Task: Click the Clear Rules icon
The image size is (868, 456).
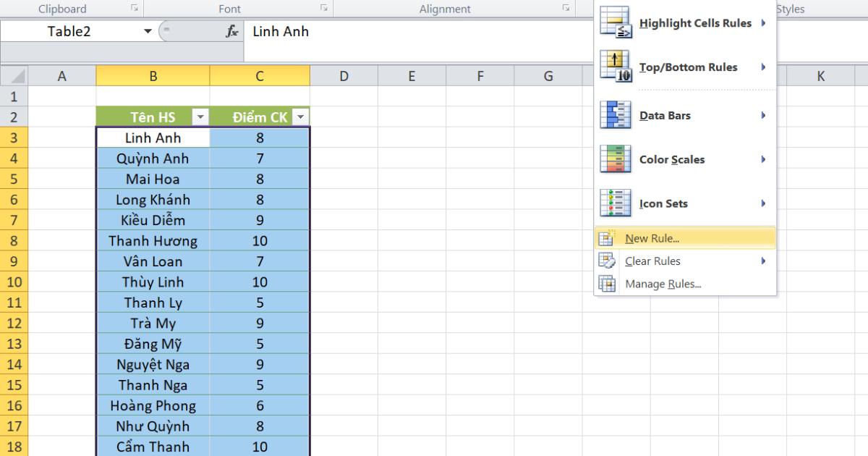Action: click(605, 261)
